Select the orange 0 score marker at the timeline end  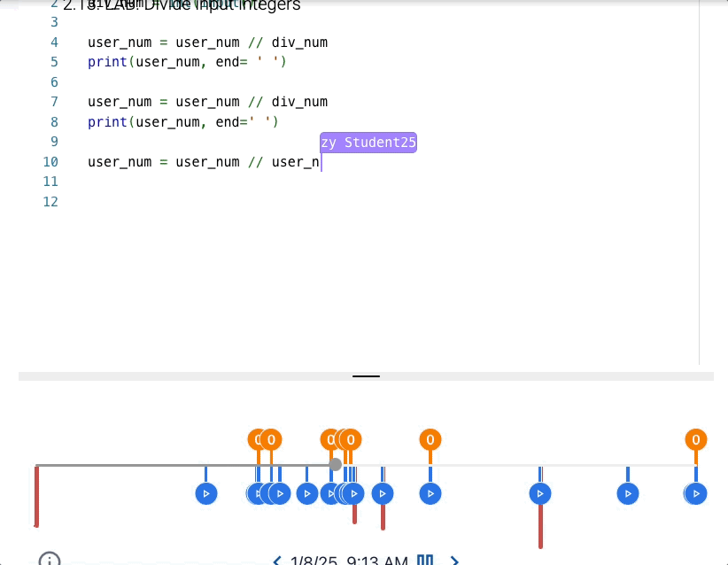tap(696, 439)
